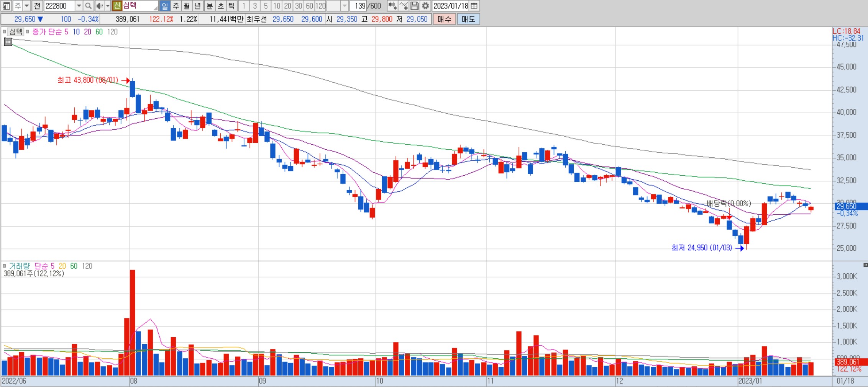Click the date field 2023/01/18
Viewport: 868px width, 387px height.
click(451, 6)
